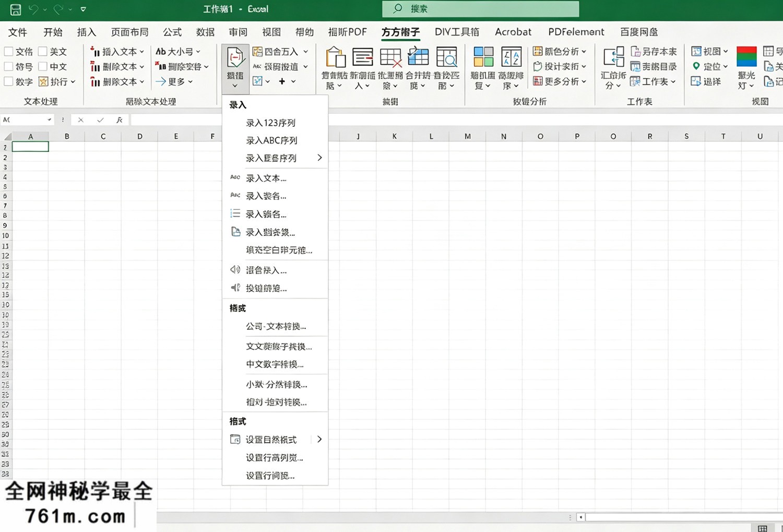Open the Name Box dropdown arrow
783x532 pixels.
pos(50,120)
